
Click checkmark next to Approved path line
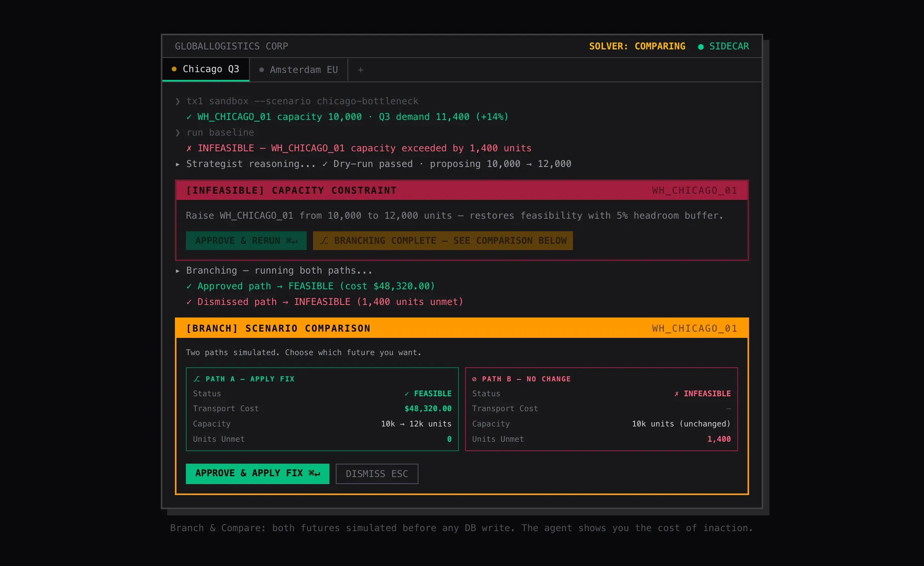coord(189,287)
